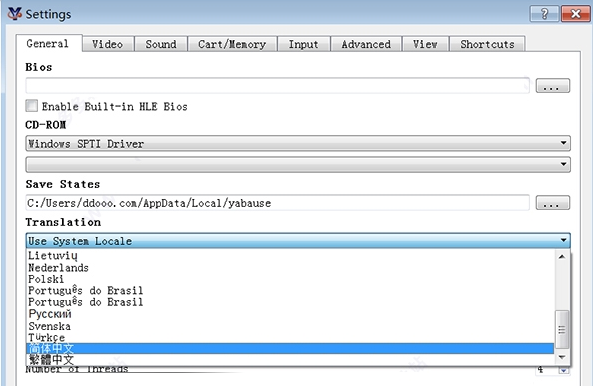Open the empty CD-ROM drive dropdown
The image size is (593, 386).
point(298,164)
